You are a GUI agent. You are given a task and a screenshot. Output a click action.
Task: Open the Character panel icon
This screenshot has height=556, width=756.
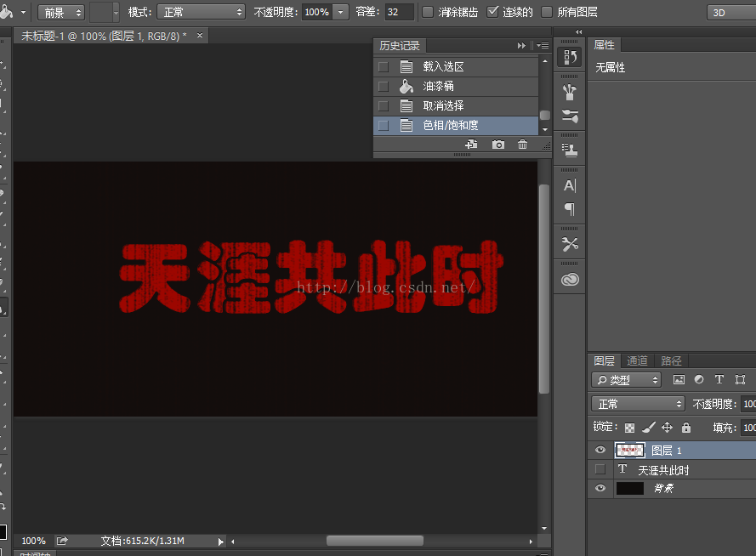click(570, 185)
